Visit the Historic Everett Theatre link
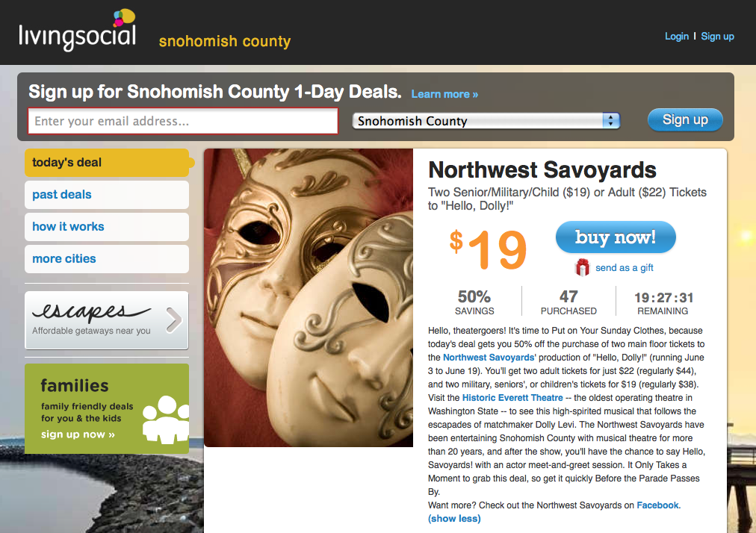Image resolution: width=756 pixels, height=533 pixels. [x=512, y=398]
